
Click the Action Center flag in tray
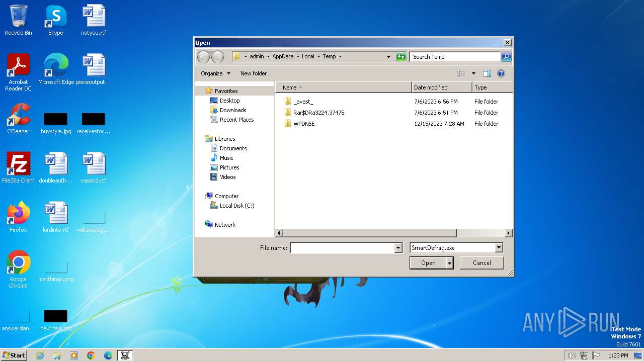(597, 355)
